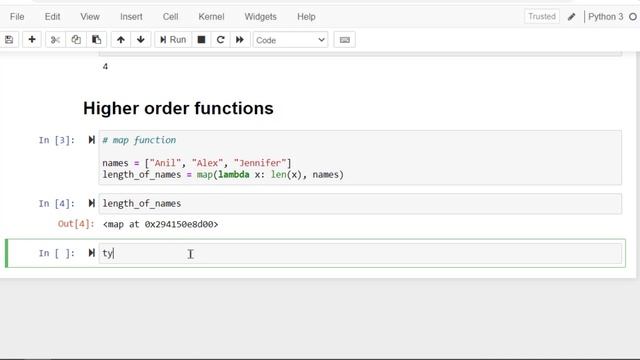Click the In [4]: prompt label
The height and width of the screenshot is (360, 640).
point(57,203)
